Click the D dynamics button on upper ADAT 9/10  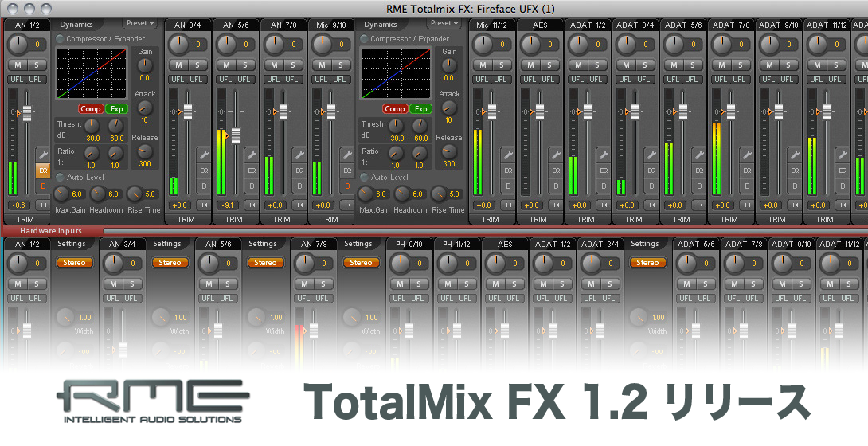click(795, 186)
